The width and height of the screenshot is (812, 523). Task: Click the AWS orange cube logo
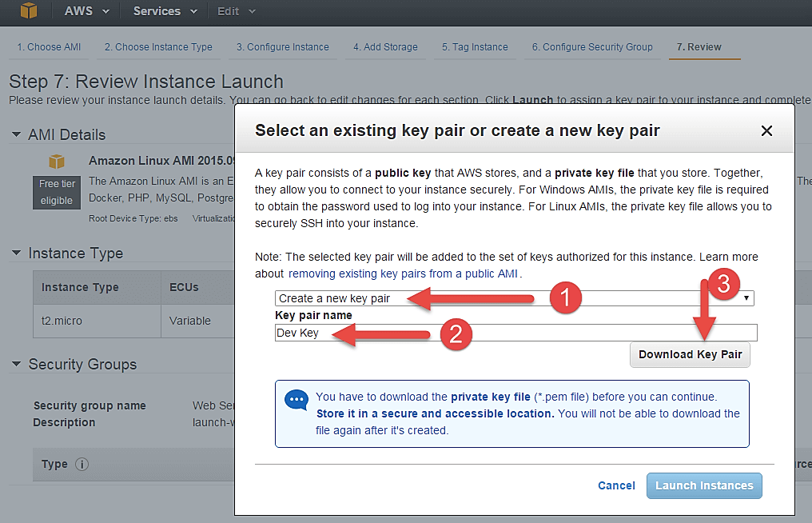(29, 10)
